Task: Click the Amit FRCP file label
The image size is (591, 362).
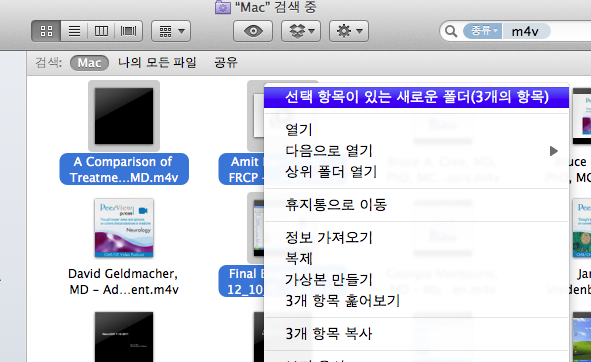Action: point(242,169)
